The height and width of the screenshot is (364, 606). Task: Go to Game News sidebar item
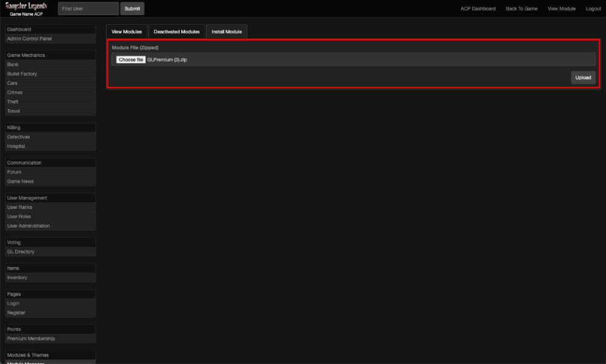click(20, 182)
